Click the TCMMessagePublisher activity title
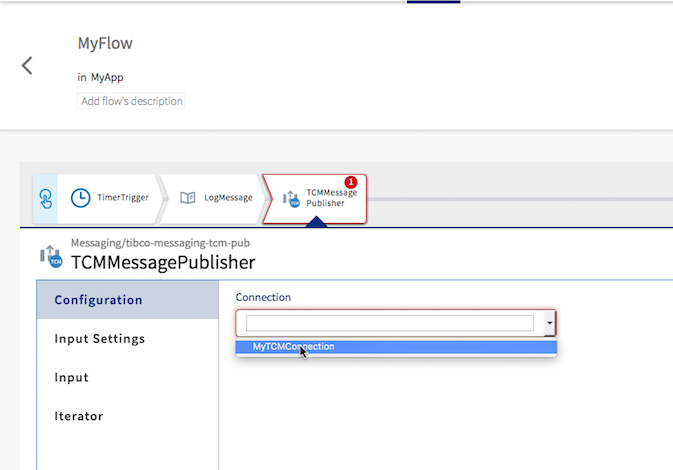The image size is (673, 470). click(x=163, y=262)
